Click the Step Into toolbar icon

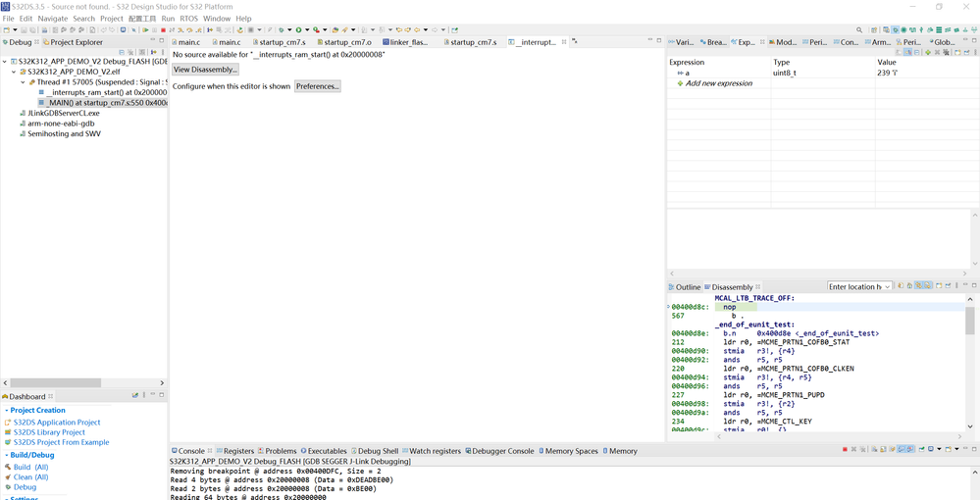click(181, 30)
